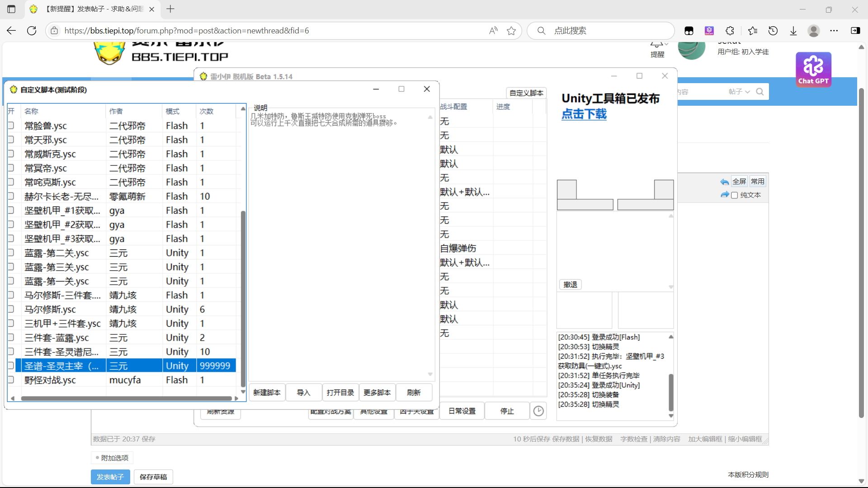The width and height of the screenshot is (868, 488).
Task: Click the redo arrow in editor
Action: pos(725,195)
